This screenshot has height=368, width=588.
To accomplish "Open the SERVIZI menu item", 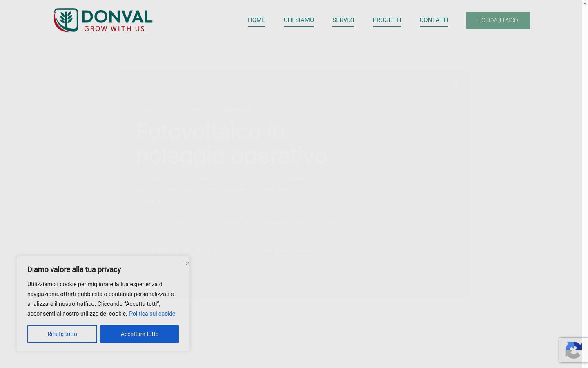I will click(x=343, y=20).
